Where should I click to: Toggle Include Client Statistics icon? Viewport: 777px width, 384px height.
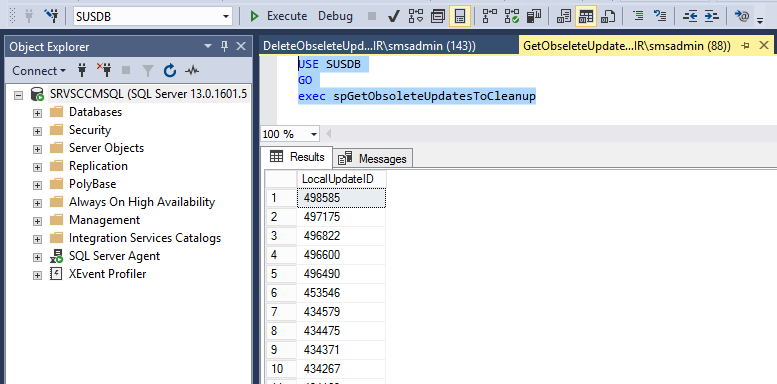point(534,16)
